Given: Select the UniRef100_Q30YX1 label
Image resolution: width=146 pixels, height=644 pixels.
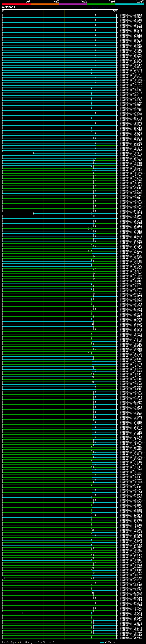Looking at the screenshot, I should coord(131,193).
